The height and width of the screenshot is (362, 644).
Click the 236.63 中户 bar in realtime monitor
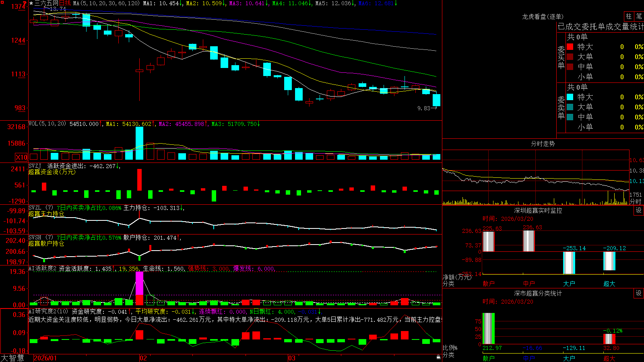click(x=528, y=241)
